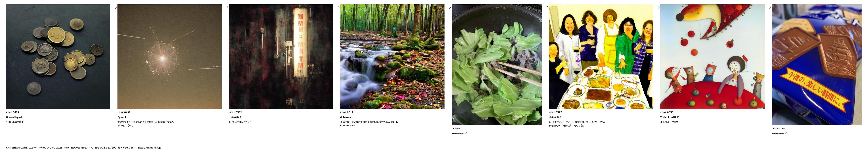Click the author name HikaruHayashi
The image size is (868, 152).
[14, 117]
